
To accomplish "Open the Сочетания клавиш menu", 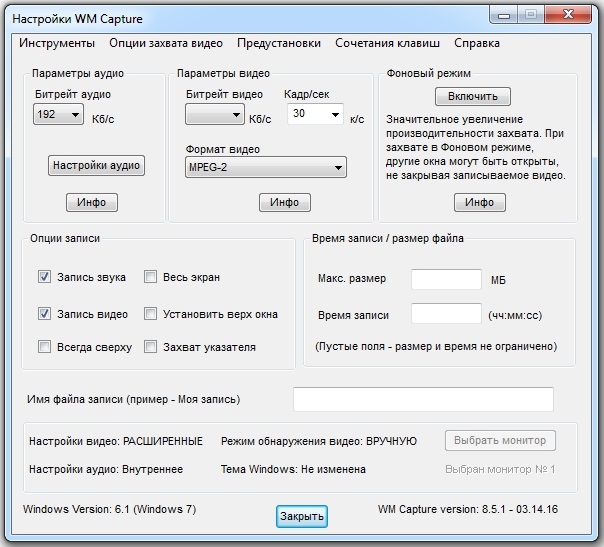I will click(x=387, y=43).
